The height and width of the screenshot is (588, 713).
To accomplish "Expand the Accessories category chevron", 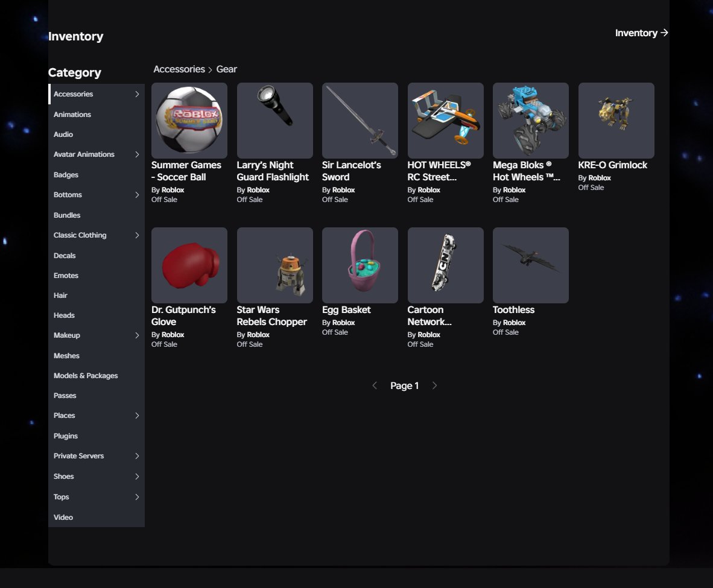I will coord(137,94).
